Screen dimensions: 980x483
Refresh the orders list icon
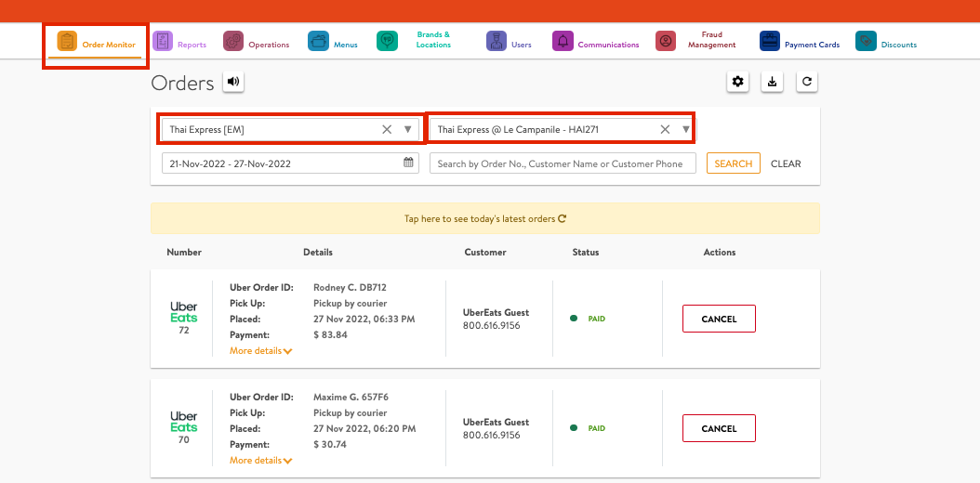coord(807,82)
